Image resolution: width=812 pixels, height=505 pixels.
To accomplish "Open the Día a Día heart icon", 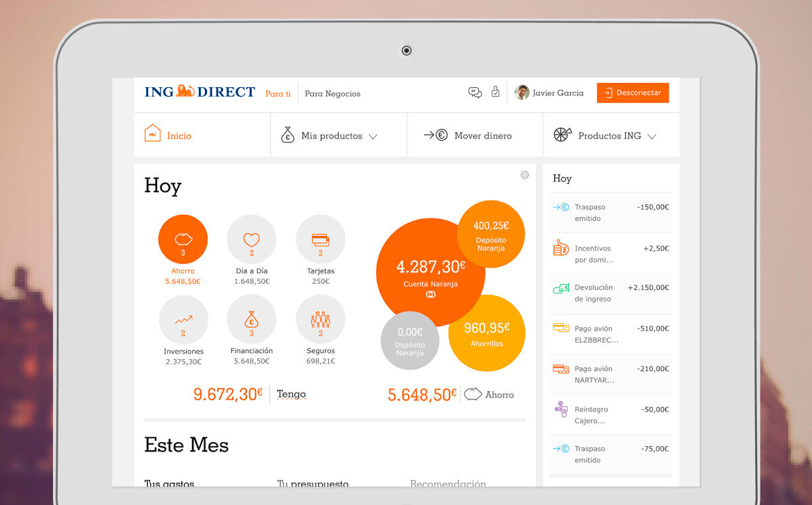I will 251,239.
